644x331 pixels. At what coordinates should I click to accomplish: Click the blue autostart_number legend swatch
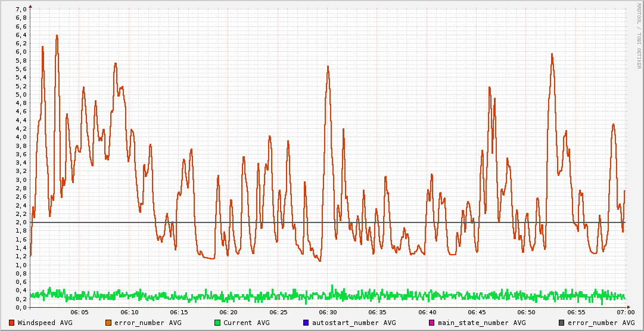pos(306,323)
